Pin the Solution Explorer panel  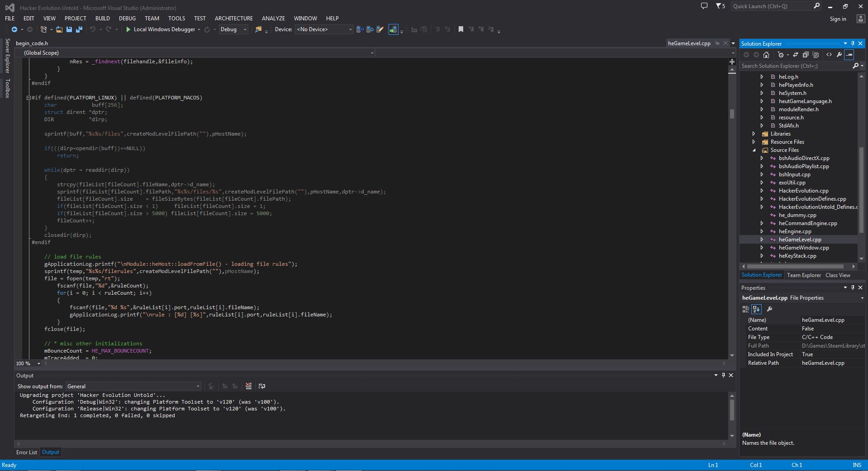pyautogui.click(x=853, y=44)
